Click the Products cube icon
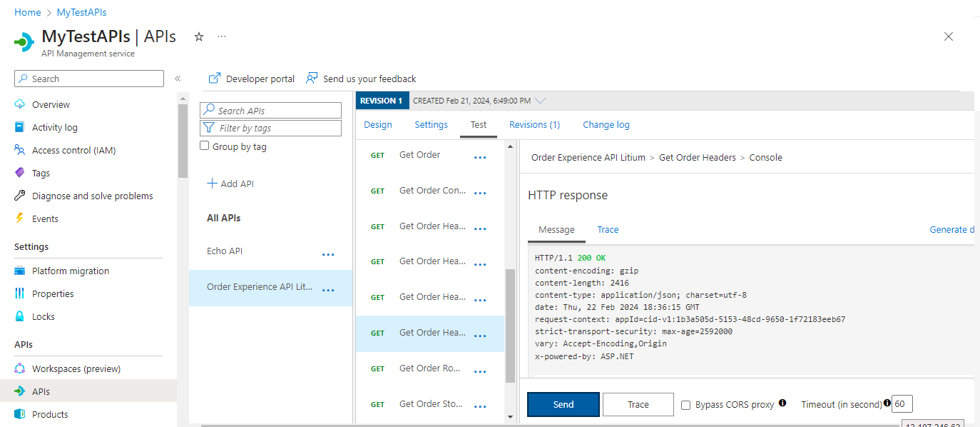This screenshot has width=980, height=427. [20, 414]
